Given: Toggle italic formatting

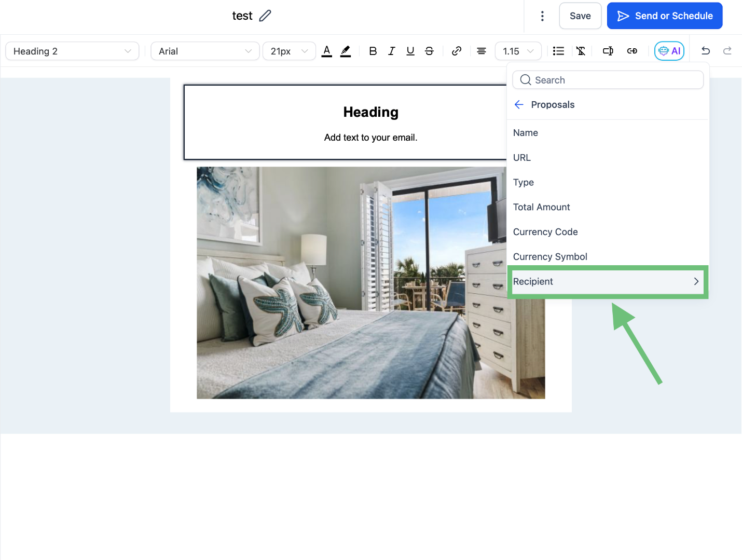Looking at the screenshot, I should [391, 51].
